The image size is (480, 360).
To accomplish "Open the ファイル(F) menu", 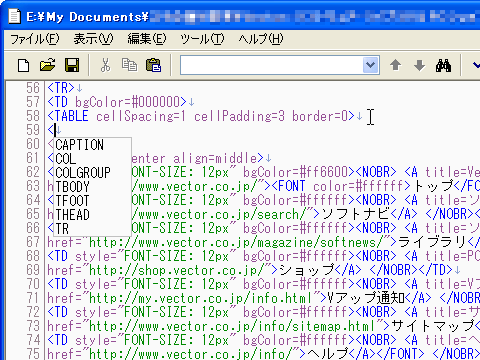I will (x=35, y=39).
